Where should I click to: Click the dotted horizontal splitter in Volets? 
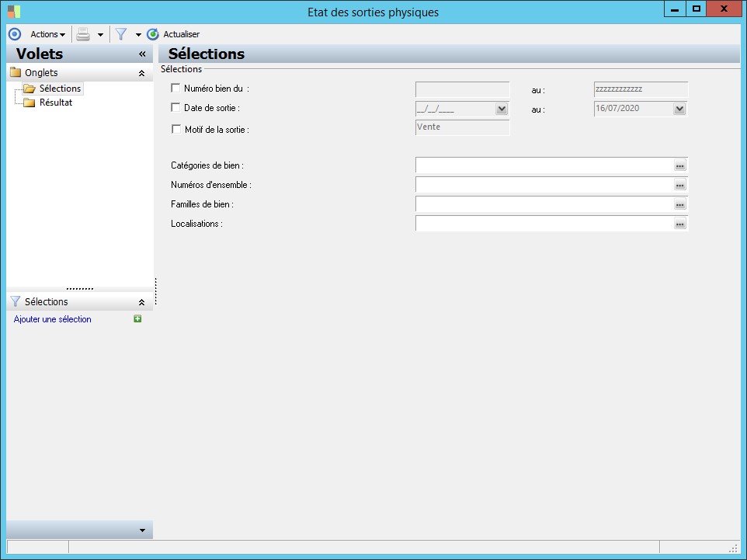tap(79, 289)
